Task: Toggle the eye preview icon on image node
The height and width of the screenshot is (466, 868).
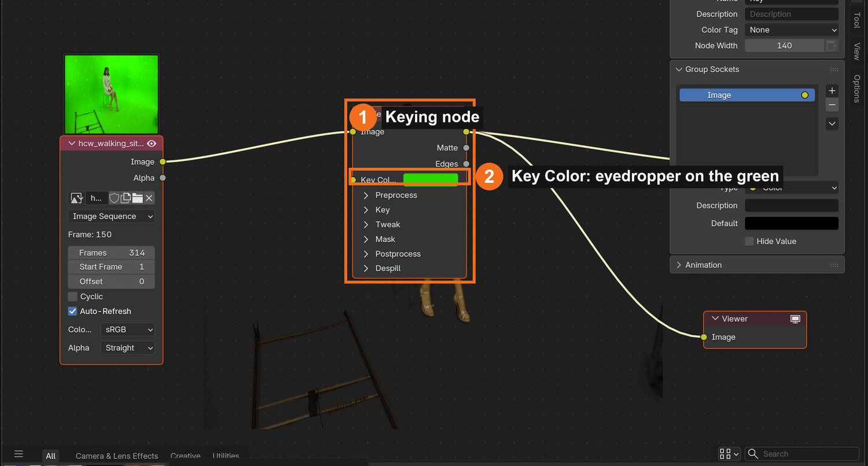Action: click(x=152, y=144)
